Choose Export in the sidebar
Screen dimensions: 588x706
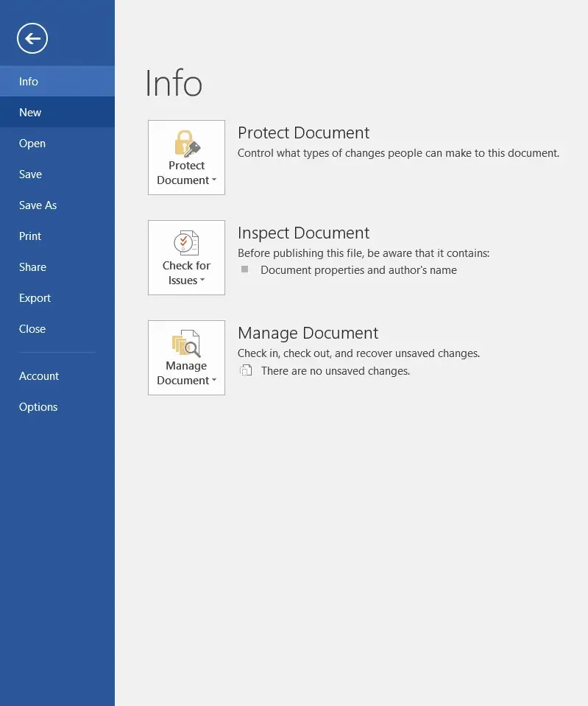57,298
